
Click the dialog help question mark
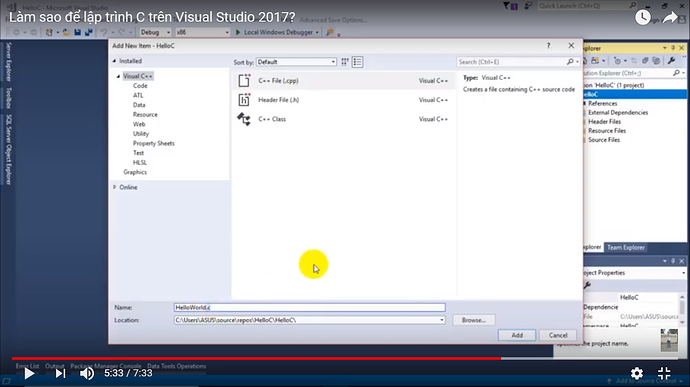[548, 46]
